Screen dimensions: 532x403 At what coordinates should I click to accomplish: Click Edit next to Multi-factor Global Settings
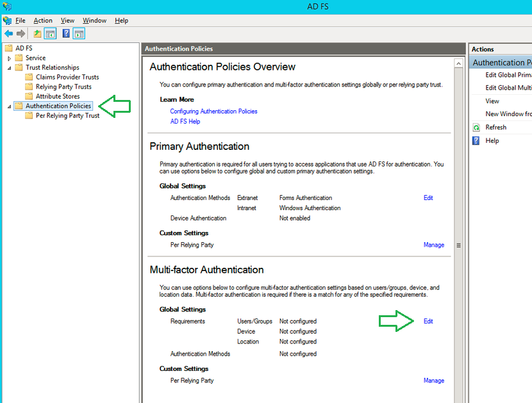[428, 321]
